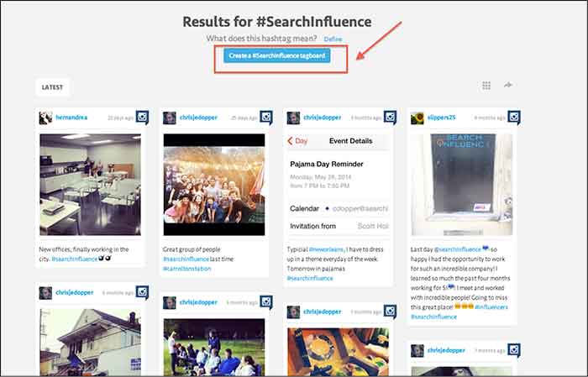Open the Pajama Day Reminder image
588x377 pixels.
338,185
